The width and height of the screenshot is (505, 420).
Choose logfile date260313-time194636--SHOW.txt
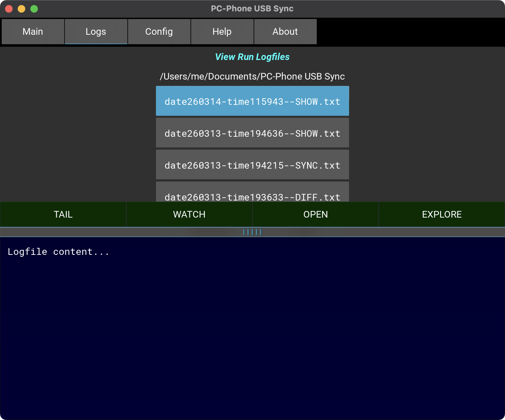(252, 133)
